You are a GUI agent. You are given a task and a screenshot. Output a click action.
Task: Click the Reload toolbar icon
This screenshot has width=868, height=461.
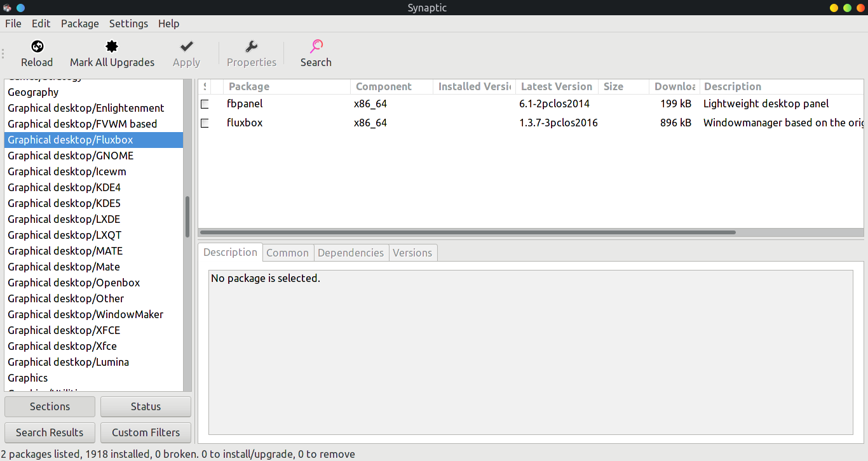(x=37, y=46)
